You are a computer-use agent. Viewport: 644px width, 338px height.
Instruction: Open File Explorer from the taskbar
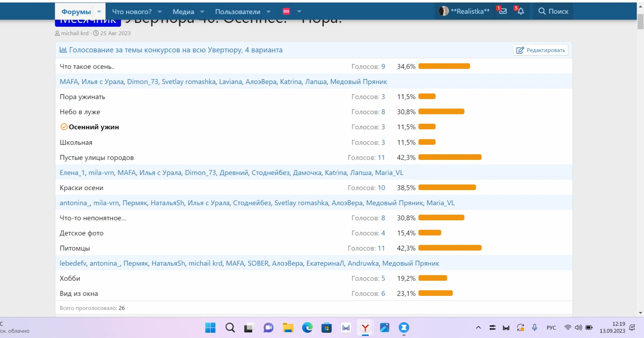click(x=288, y=328)
